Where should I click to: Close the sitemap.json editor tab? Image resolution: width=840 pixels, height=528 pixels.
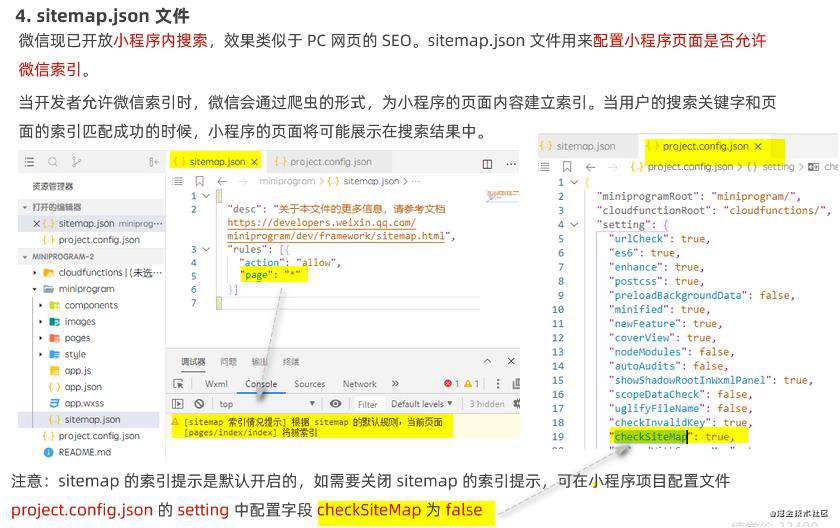point(254,162)
